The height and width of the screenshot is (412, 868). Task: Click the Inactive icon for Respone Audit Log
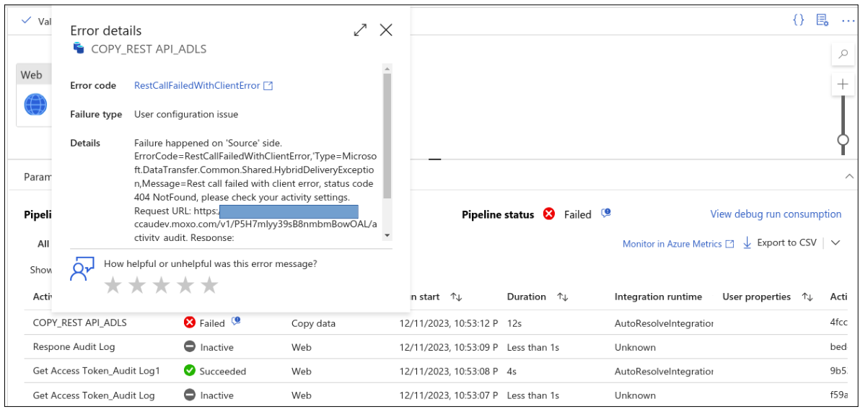(x=190, y=347)
